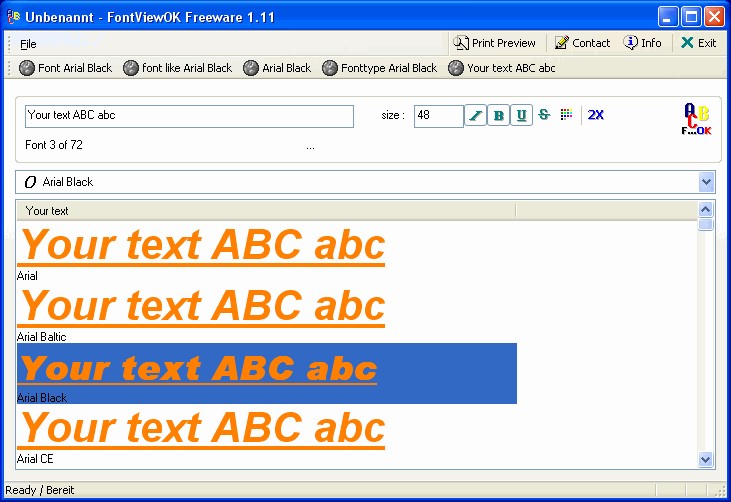
Task: Click the icon before 'Font Arial Black'
Action: (x=27, y=68)
